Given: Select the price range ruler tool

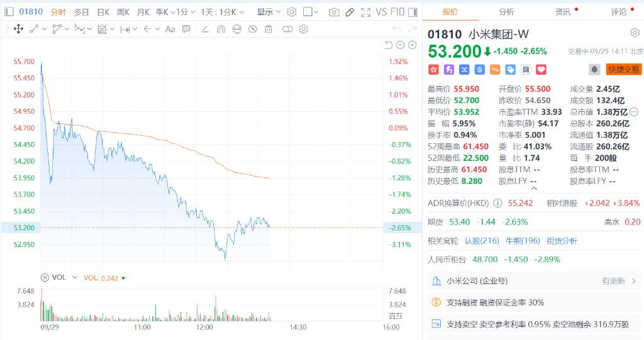Looking at the screenshot, I should [x=125, y=29].
